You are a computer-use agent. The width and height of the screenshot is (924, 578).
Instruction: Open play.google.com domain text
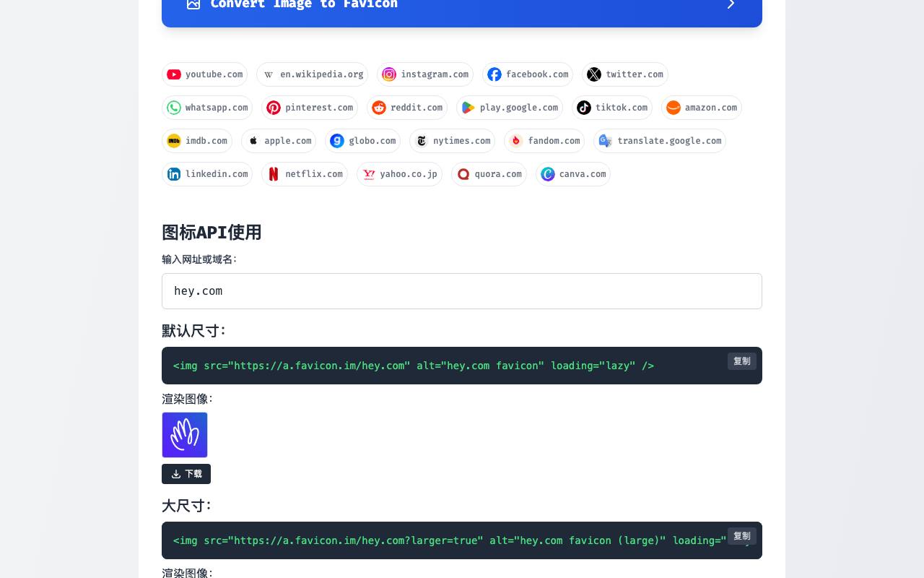point(519,108)
